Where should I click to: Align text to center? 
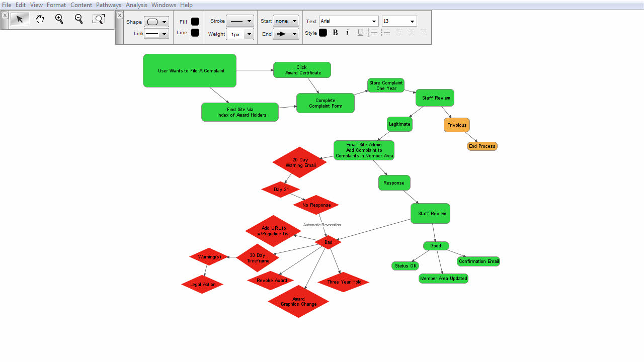(x=412, y=33)
